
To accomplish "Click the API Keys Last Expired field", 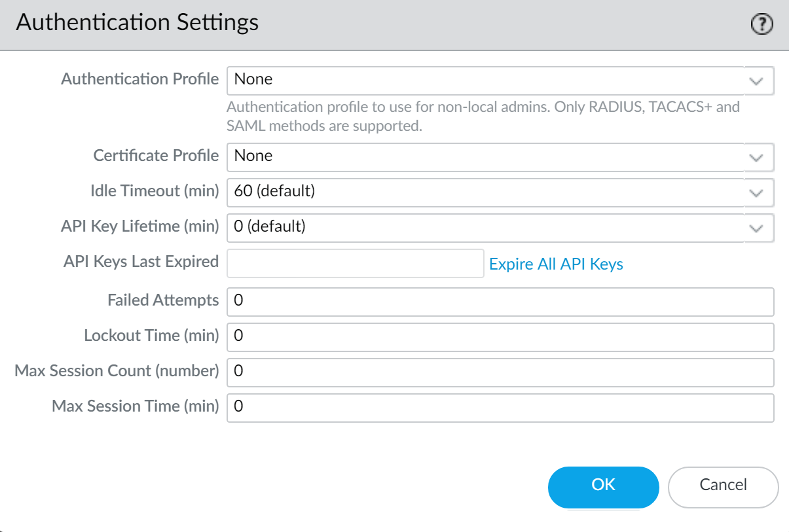I will [x=355, y=264].
